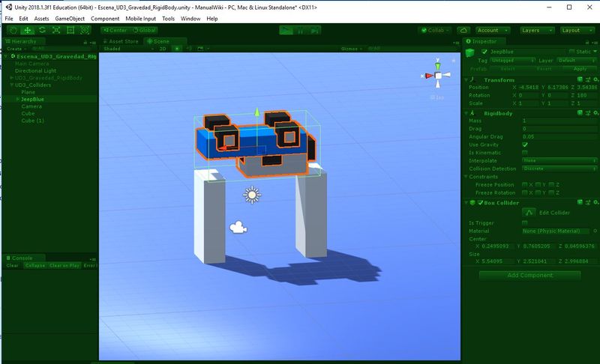Image resolution: width=600 pixels, height=364 pixels.
Task: Click the Pause button
Action: coord(300,31)
